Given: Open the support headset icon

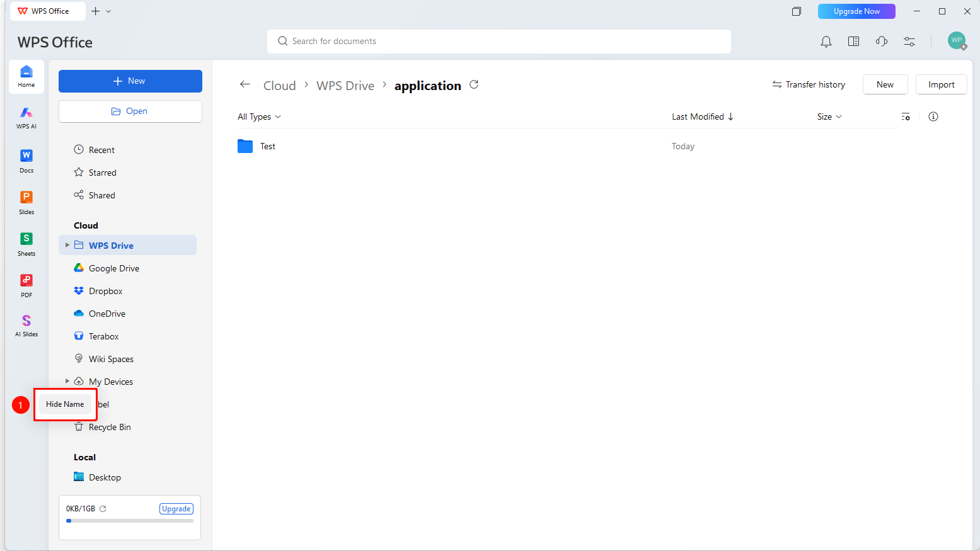Looking at the screenshot, I should tap(882, 42).
